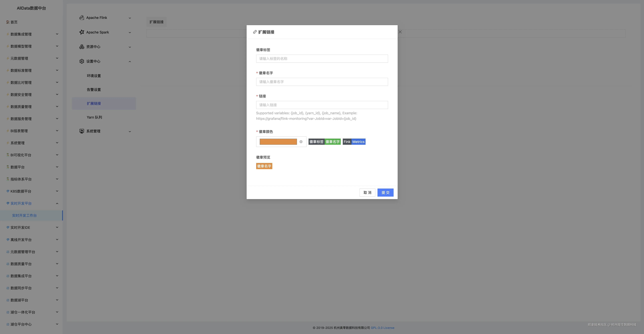
Task: Click the Apache Flink squirrel icon
Action: click(82, 18)
